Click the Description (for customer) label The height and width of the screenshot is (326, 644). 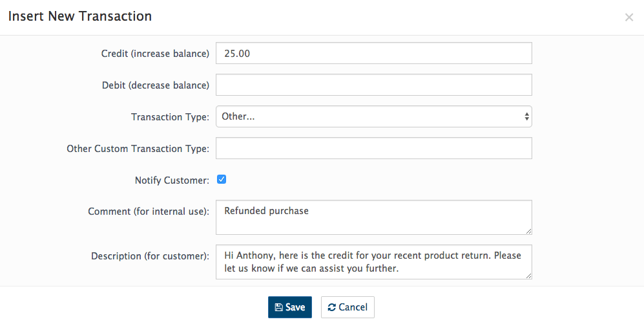coord(151,256)
